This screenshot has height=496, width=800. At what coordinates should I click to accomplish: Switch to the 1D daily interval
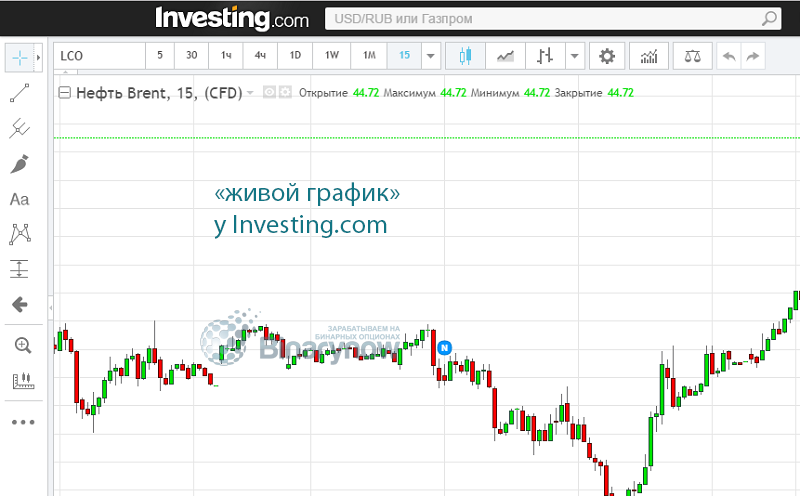coord(295,56)
